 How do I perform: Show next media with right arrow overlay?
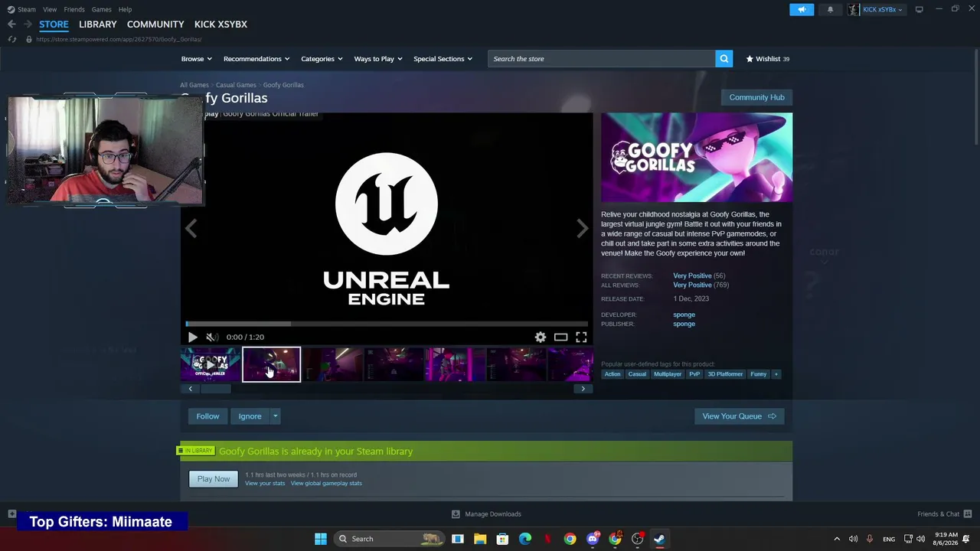coord(583,228)
